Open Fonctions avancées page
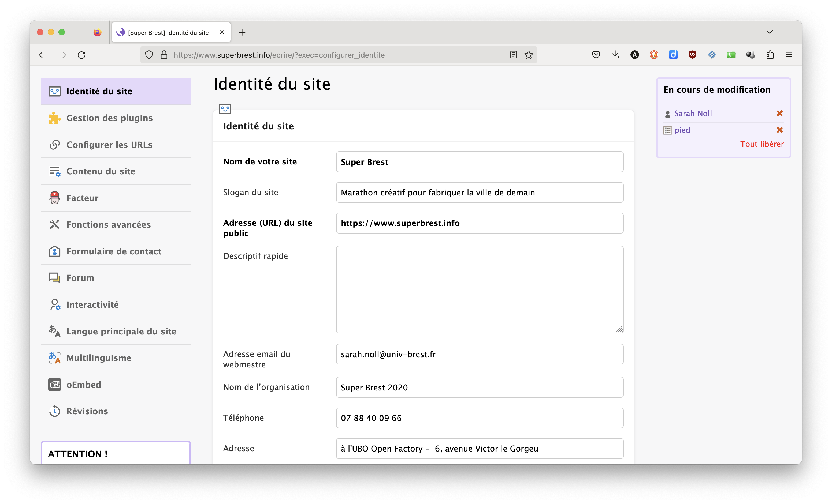 click(116, 224)
